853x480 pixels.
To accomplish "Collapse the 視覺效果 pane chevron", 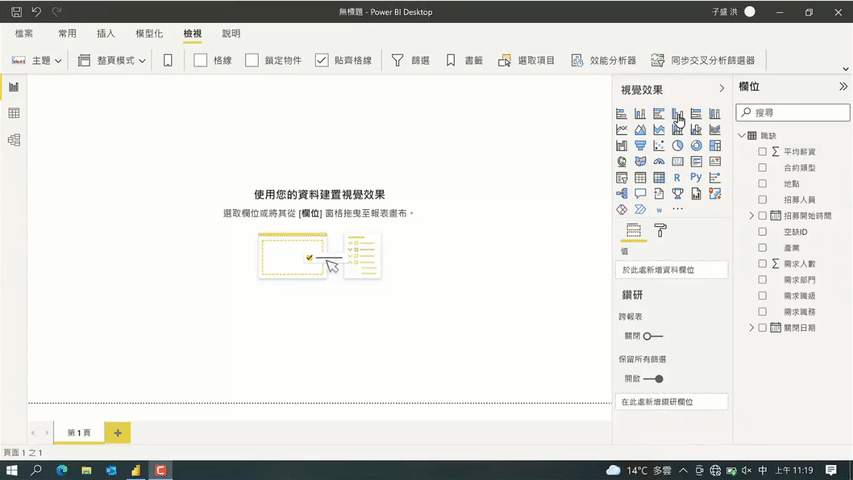I will click(722, 89).
